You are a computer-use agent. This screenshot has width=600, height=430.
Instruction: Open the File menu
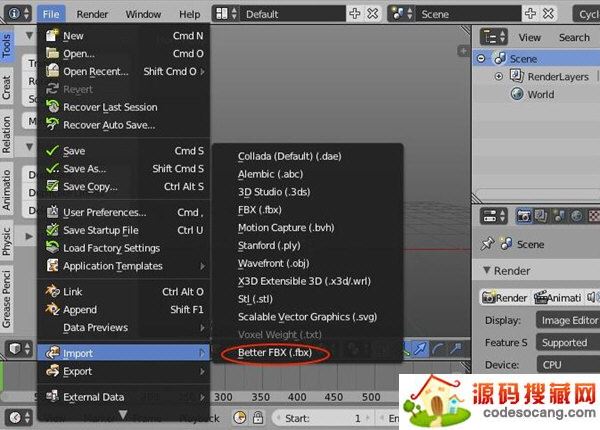51,14
